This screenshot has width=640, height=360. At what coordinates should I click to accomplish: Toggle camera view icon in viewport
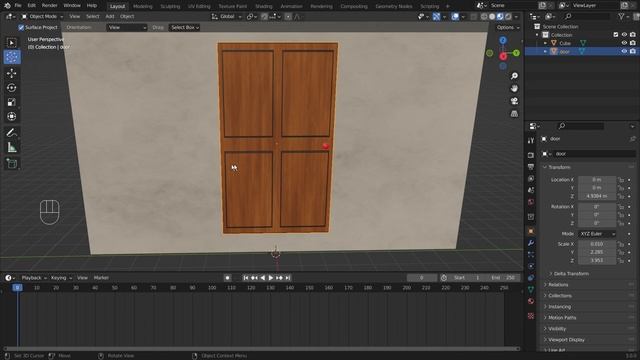tap(514, 101)
